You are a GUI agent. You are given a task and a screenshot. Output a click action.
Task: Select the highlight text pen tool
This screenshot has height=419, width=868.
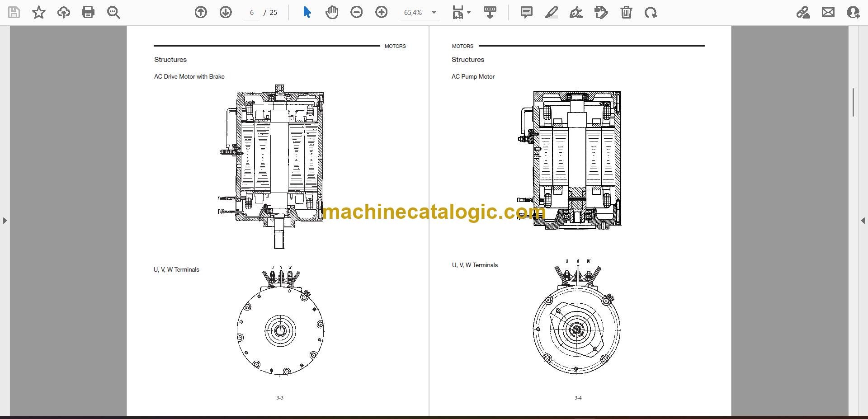[x=552, y=12]
